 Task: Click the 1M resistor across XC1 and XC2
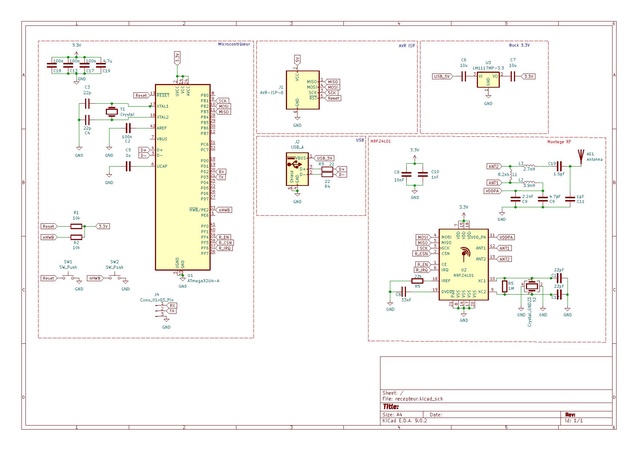click(505, 286)
